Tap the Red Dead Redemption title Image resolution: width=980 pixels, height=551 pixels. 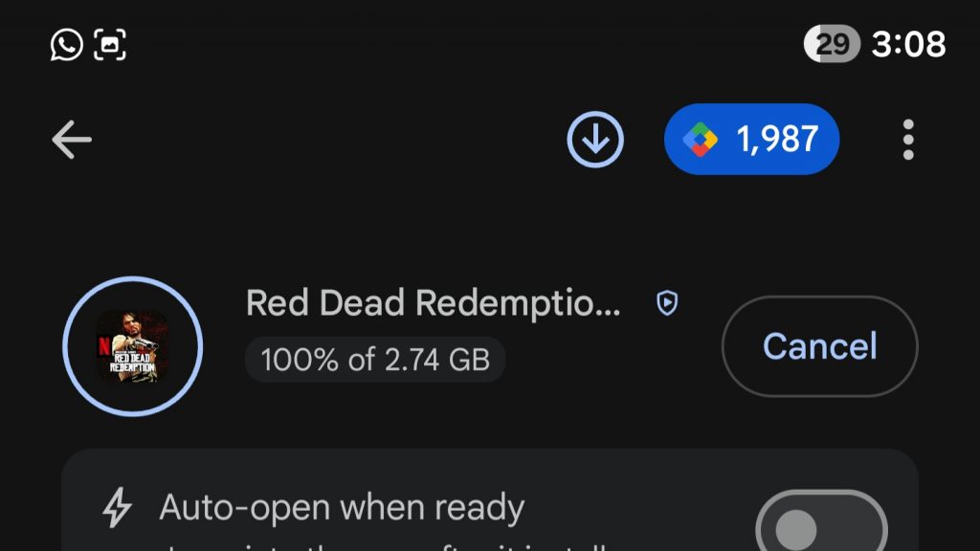(433, 304)
